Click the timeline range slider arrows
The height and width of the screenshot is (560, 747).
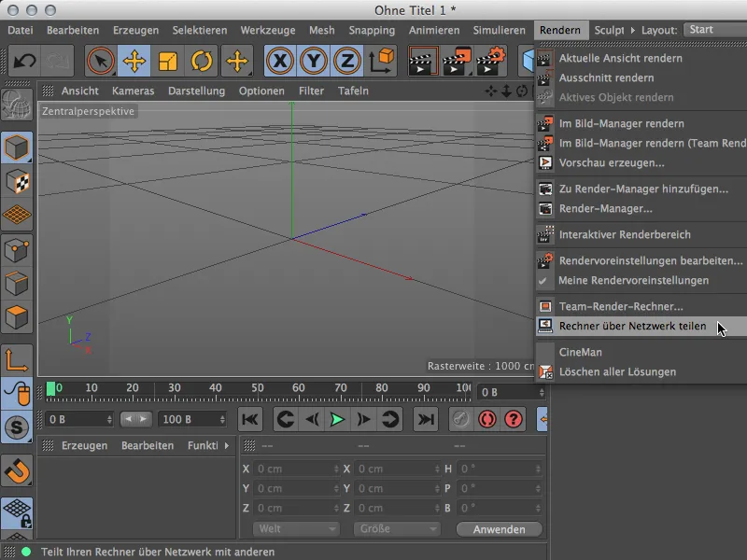point(135,419)
